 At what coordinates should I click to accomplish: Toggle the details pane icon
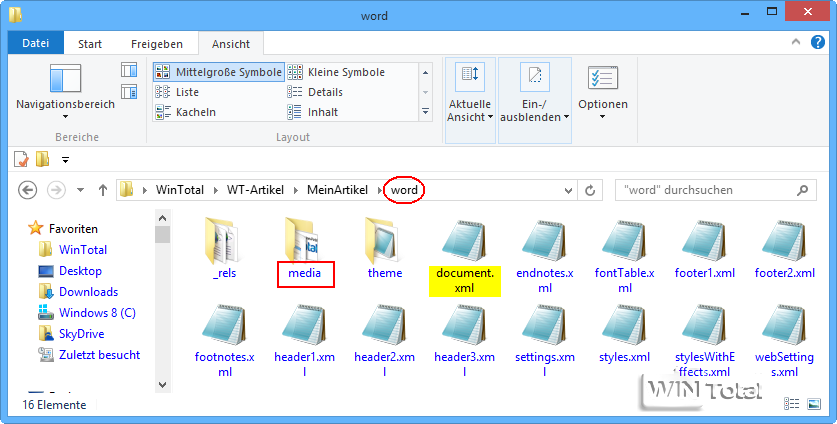(x=129, y=92)
